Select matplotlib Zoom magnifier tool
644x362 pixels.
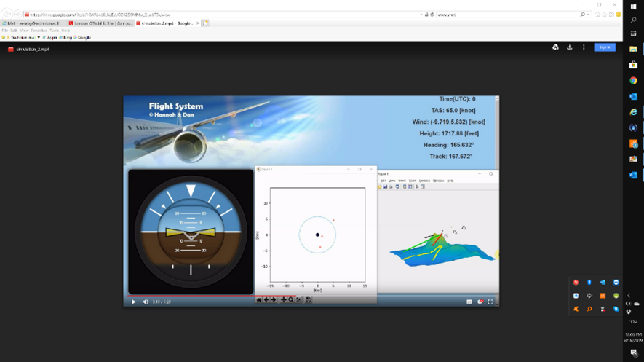tap(291, 300)
